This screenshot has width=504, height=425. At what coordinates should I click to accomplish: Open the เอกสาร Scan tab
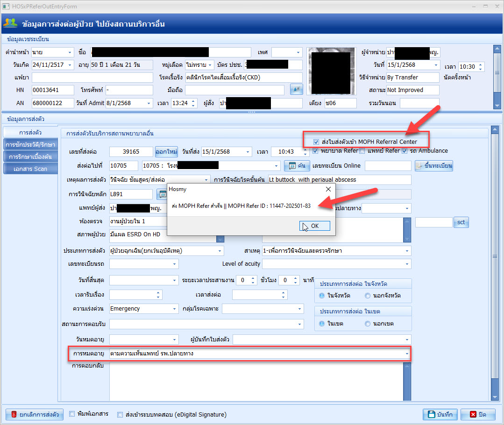point(29,168)
